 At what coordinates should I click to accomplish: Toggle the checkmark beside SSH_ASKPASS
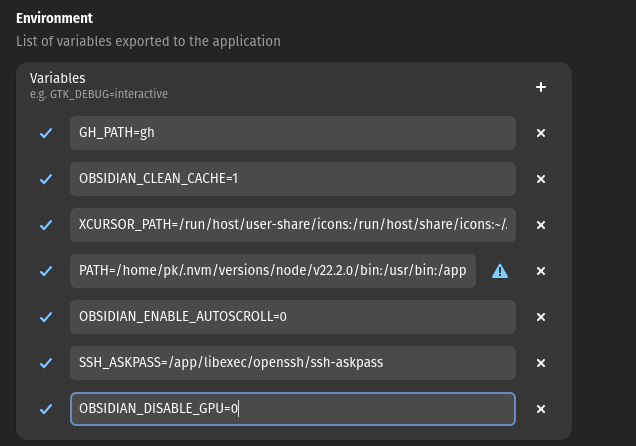click(x=46, y=363)
